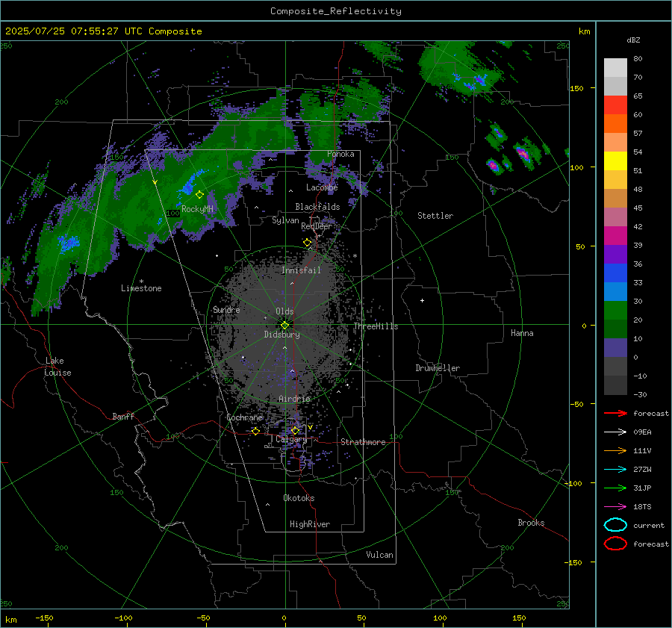
Task: Click the Calgary city label
Action: click(291, 439)
